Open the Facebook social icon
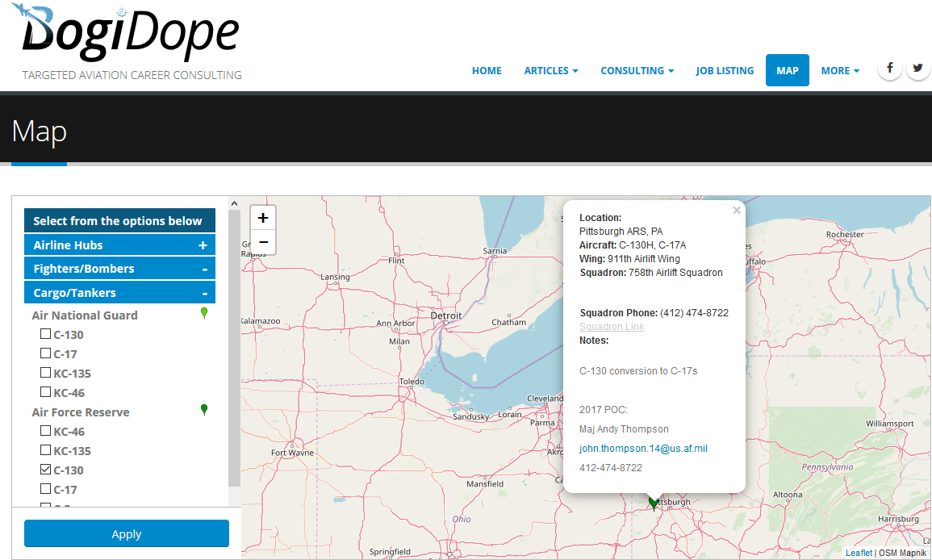The image size is (932, 560). tap(890, 69)
